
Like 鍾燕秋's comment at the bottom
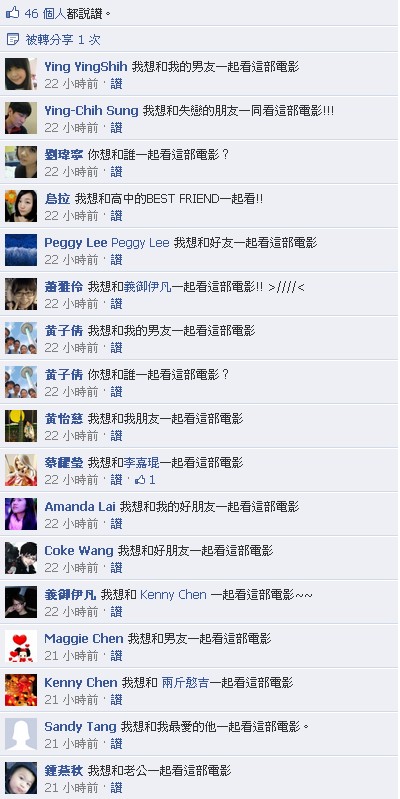coord(117,787)
